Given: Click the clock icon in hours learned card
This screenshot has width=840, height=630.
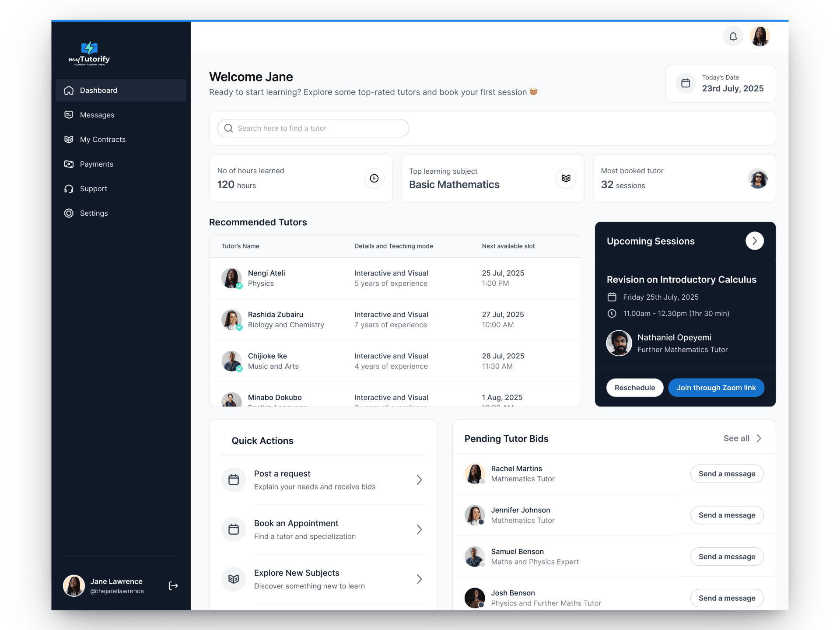Looking at the screenshot, I should click(x=374, y=178).
